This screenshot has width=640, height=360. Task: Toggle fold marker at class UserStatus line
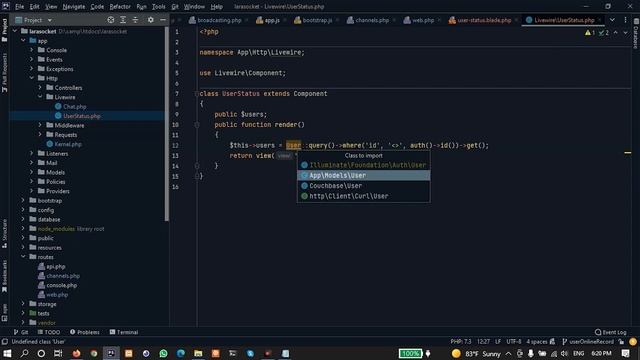(x=197, y=94)
